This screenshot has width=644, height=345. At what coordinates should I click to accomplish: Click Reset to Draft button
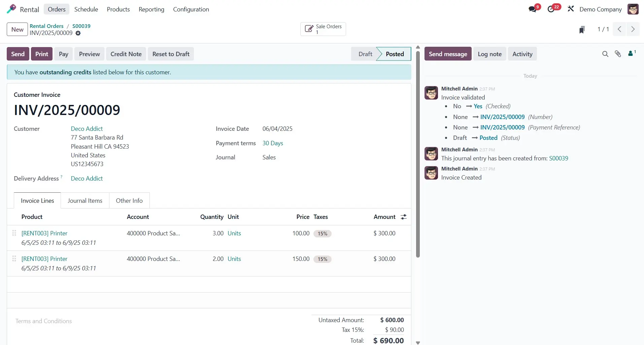point(171,54)
